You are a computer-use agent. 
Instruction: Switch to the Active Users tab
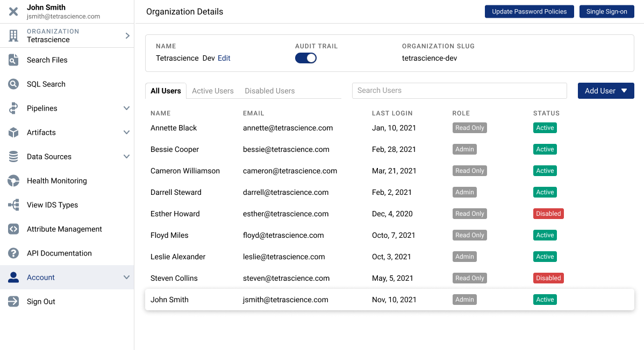(x=212, y=91)
